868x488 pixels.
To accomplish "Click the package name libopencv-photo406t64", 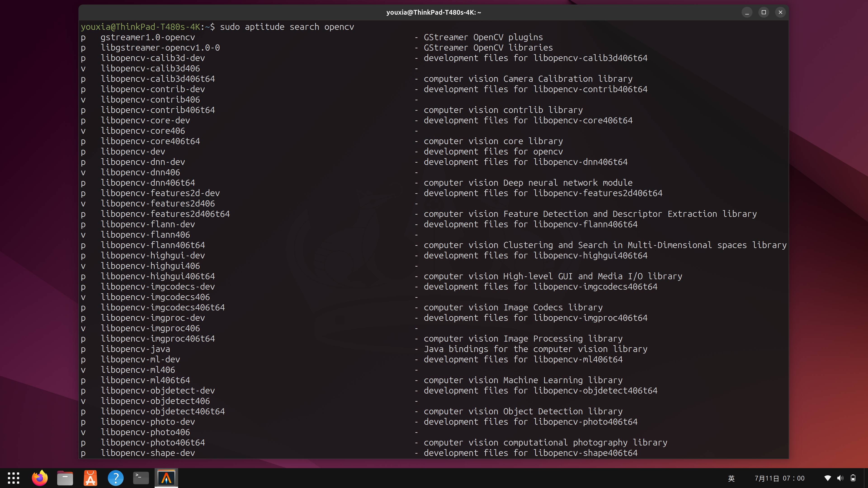I will pyautogui.click(x=153, y=443).
